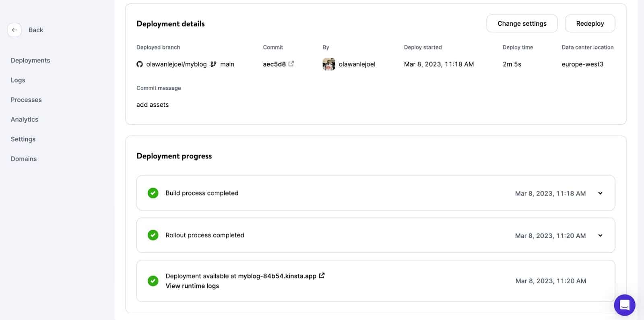Click olawanlejoel's avatar picture

click(x=328, y=64)
